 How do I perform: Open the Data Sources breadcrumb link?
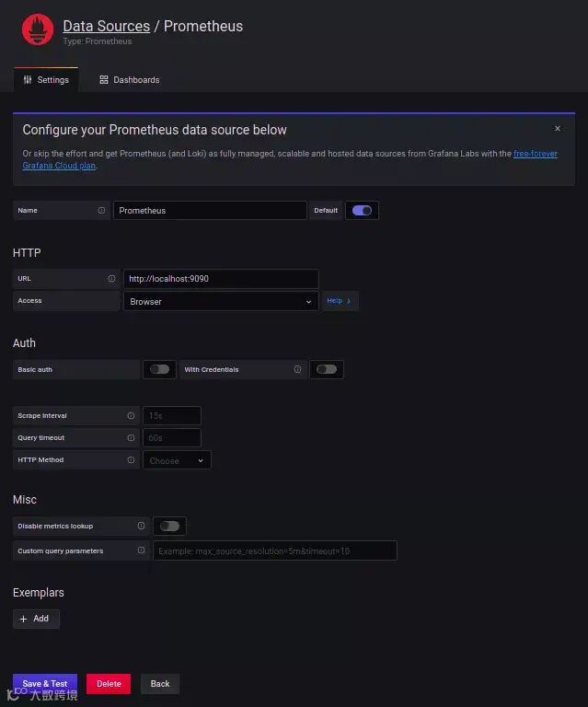point(107,26)
